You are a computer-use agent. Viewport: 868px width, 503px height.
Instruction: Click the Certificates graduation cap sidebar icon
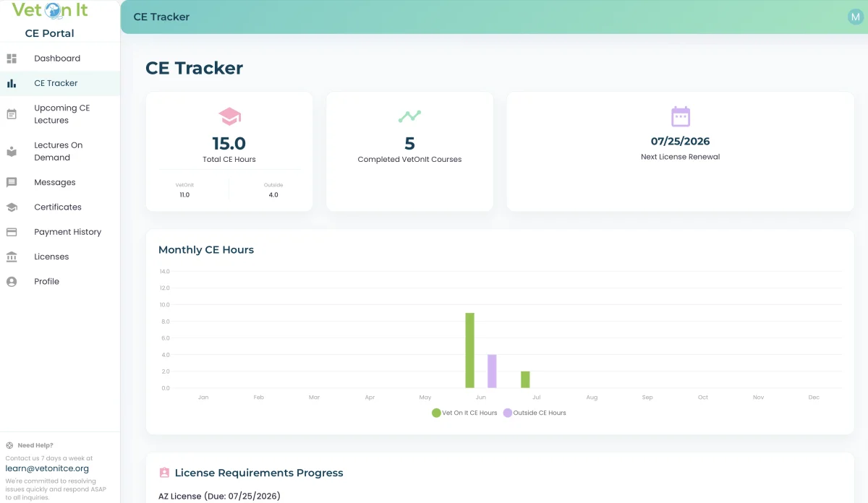pos(12,207)
